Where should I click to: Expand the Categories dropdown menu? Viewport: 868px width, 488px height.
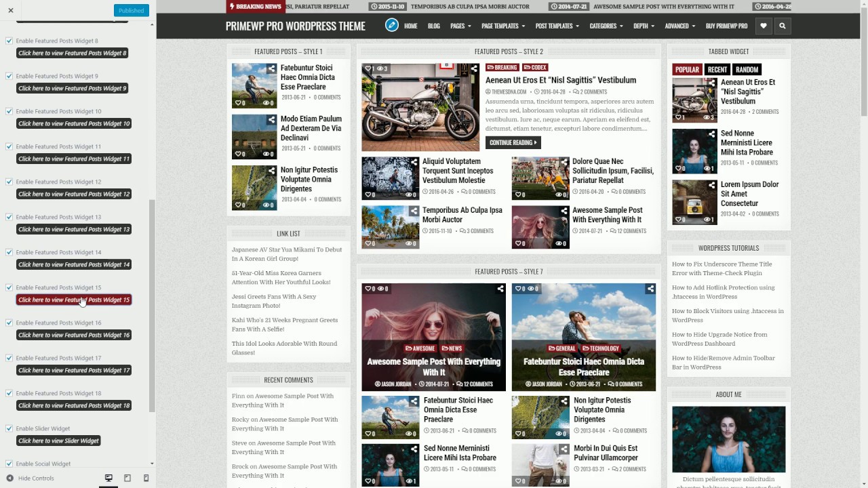pos(606,26)
